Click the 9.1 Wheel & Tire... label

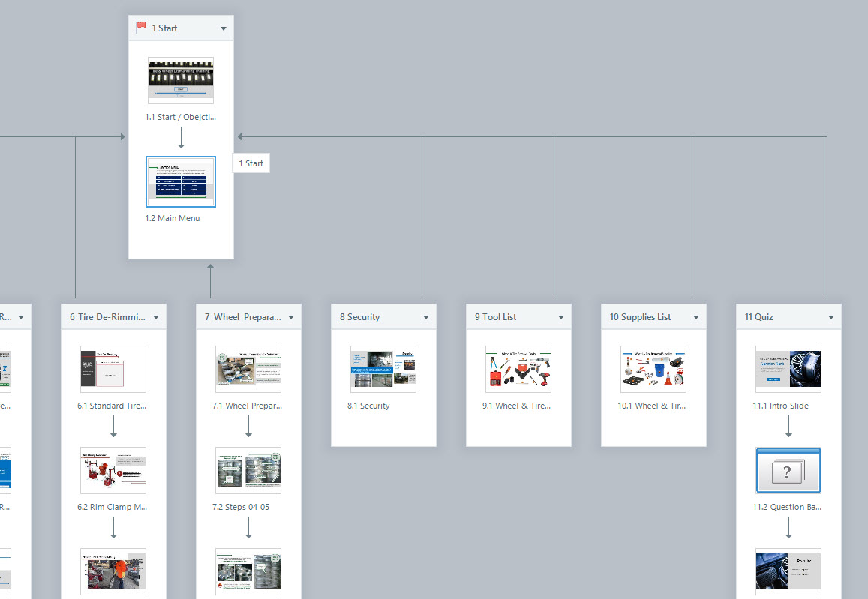click(x=516, y=406)
